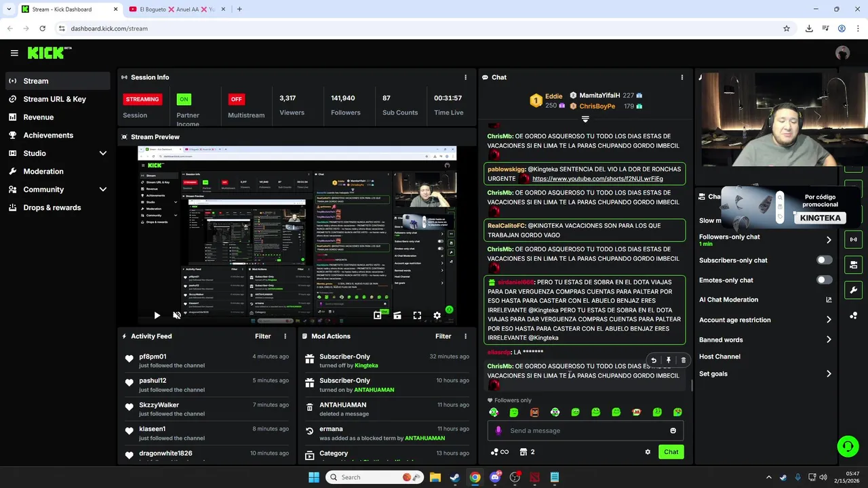The image size is (868, 488).
Task: Select the brown angry emote in emote row
Action: [534, 412]
